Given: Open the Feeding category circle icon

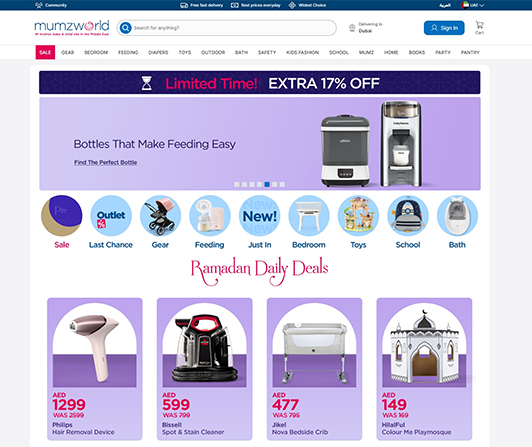Looking at the screenshot, I should coord(210,216).
